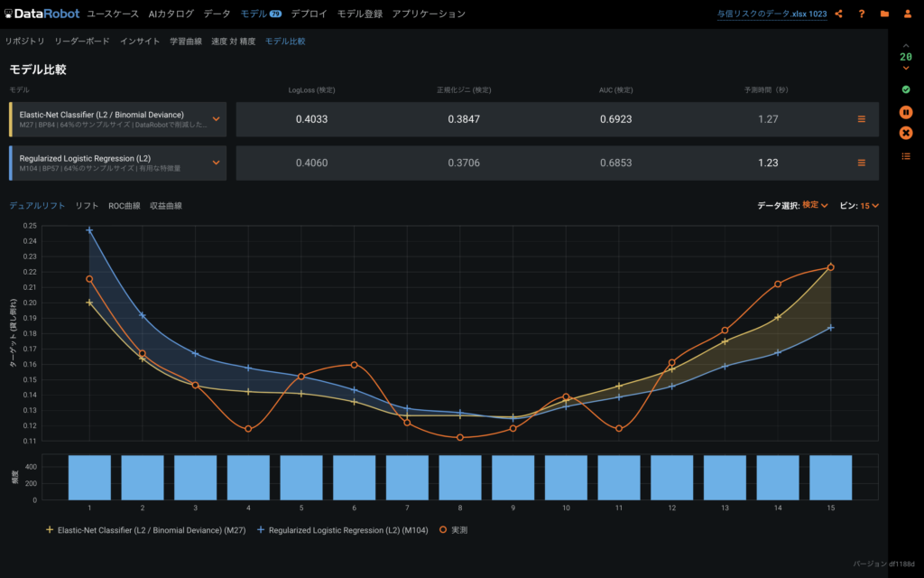Toggle the 実測 legend series
Viewport: 924px width, 578px height.
[x=453, y=530]
